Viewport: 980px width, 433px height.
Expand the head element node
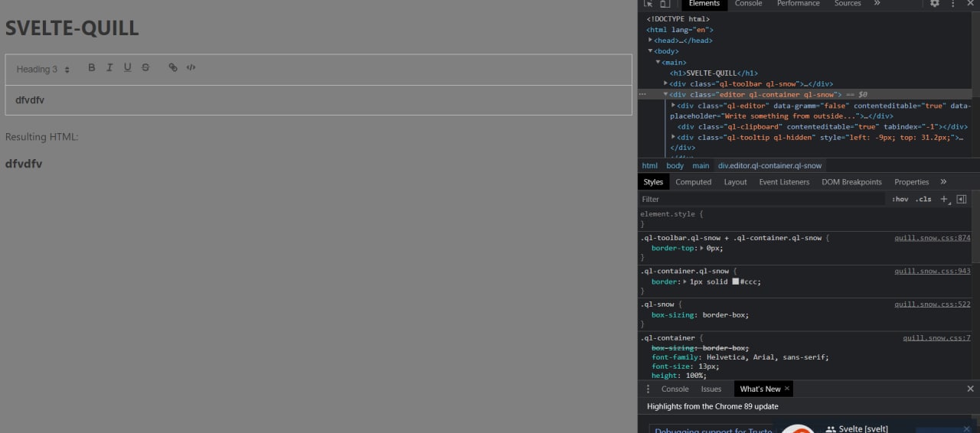(x=651, y=41)
